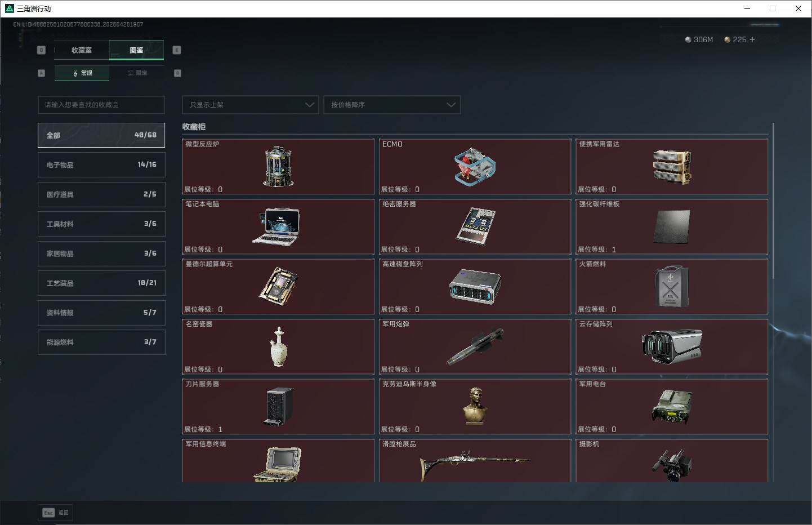
Task: Choose the 强化碳纤维板 carbon fiber panel
Action: tap(672, 226)
